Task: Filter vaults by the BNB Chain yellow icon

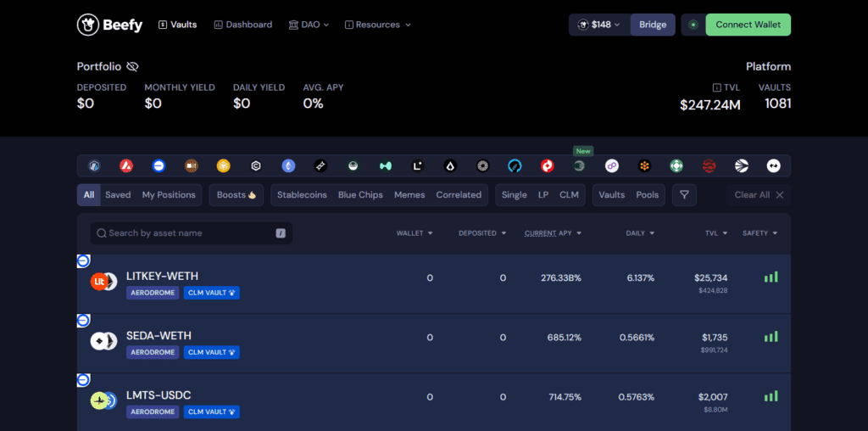Action: coord(224,165)
